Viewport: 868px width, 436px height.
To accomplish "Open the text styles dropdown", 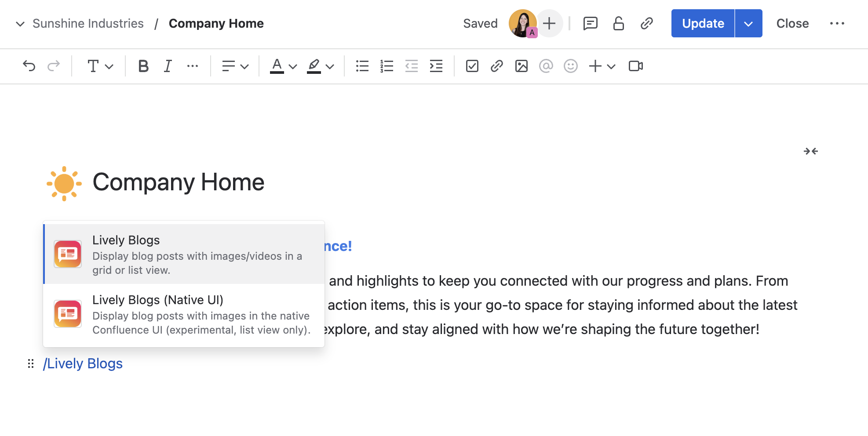I will click(x=99, y=66).
